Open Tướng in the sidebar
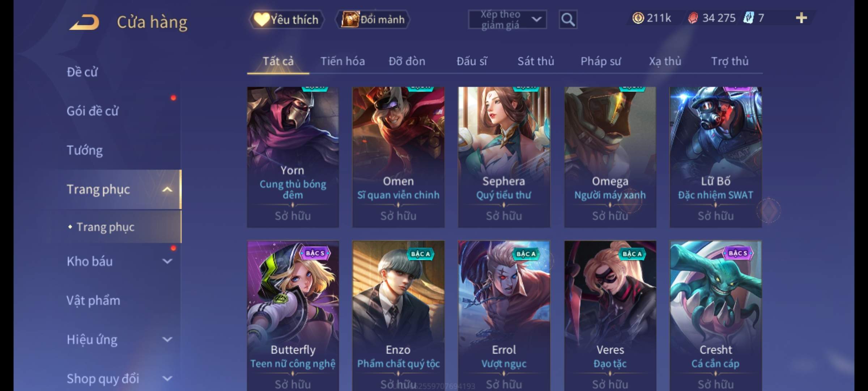Screen dimensions: 868x391 coord(85,150)
